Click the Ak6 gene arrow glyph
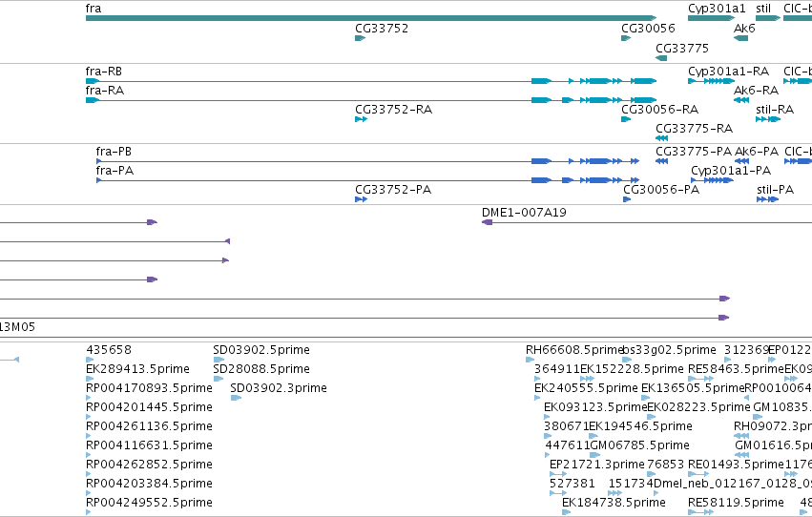 click(741, 38)
